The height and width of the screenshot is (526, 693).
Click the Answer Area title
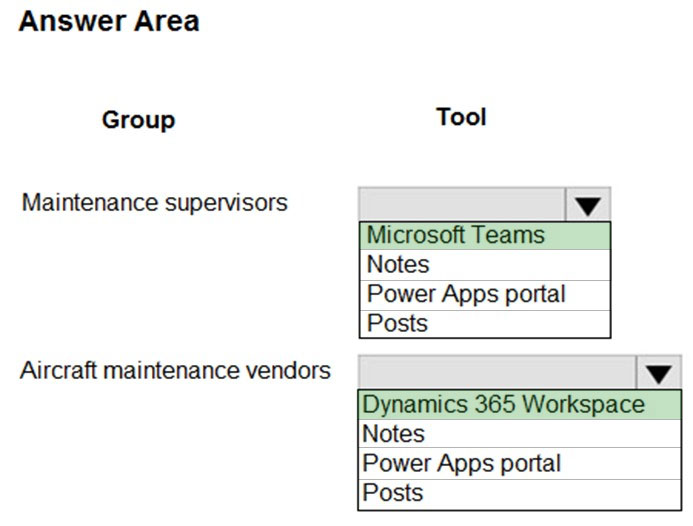click(109, 21)
